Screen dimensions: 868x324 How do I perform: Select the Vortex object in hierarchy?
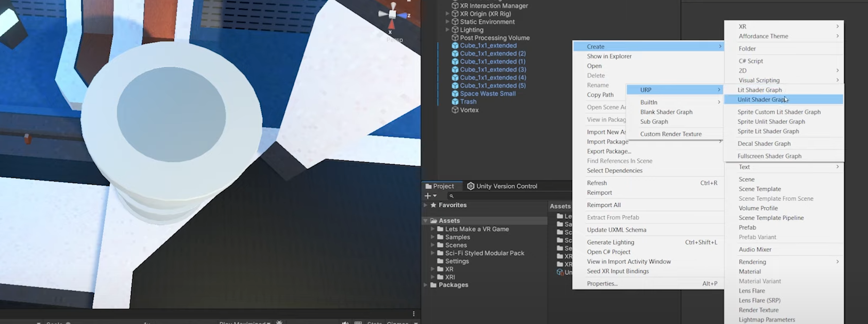coord(469,110)
